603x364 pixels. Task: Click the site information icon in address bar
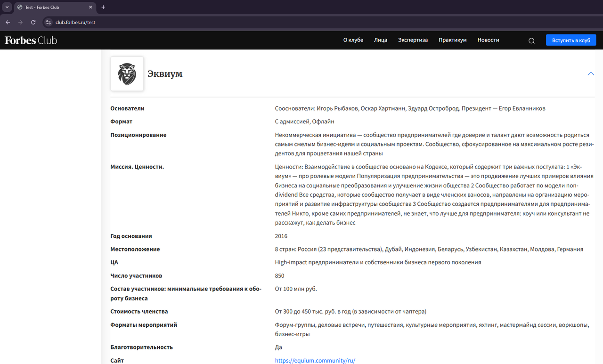(x=48, y=22)
